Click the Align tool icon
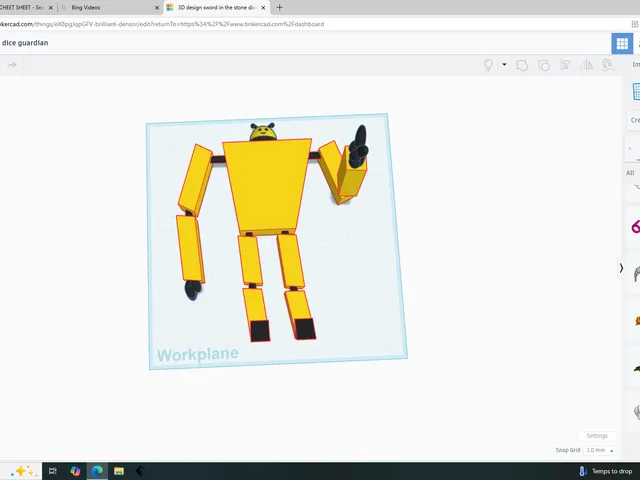Viewport: 640px width, 480px height. pos(565,65)
